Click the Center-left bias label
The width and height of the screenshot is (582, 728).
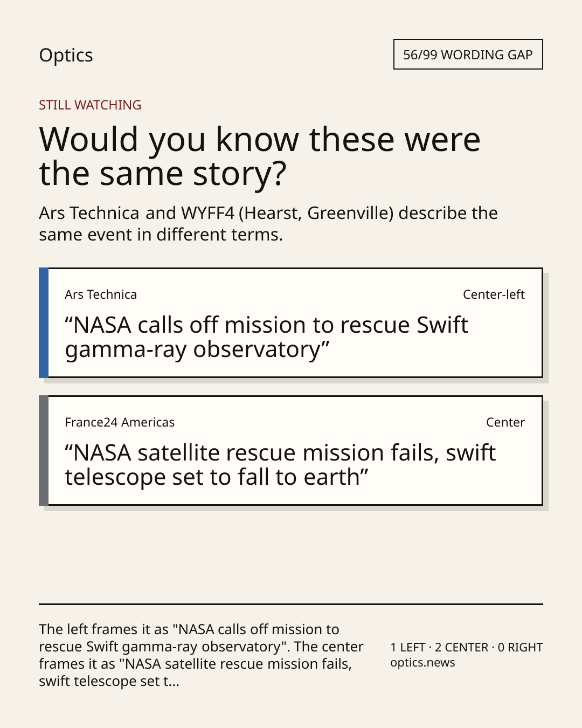(x=494, y=294)
